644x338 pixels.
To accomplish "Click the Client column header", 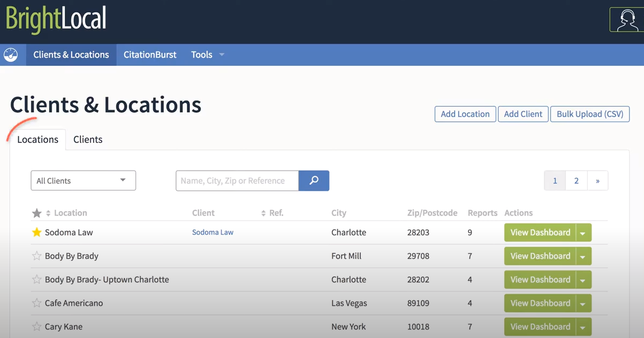I will tap(203, 213).
